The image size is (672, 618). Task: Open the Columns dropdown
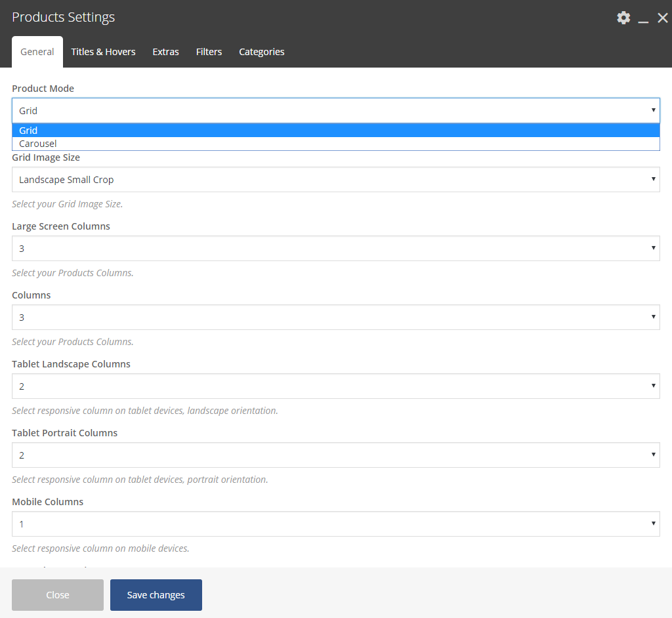336,318
